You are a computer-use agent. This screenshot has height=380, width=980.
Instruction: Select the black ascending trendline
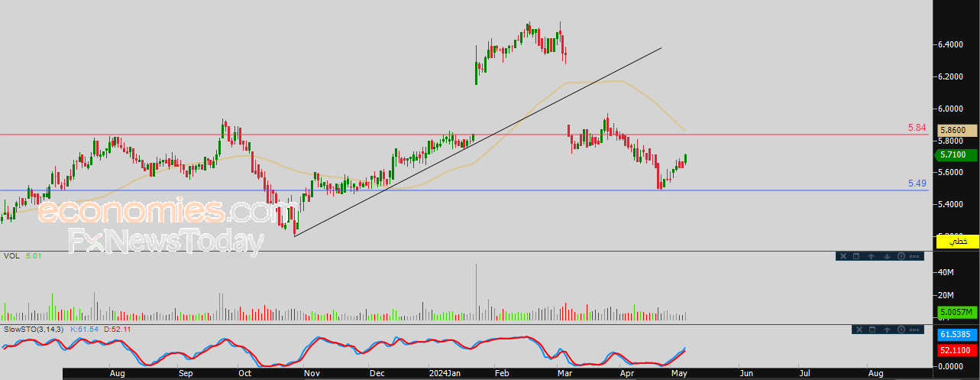(x=458, y=148)
